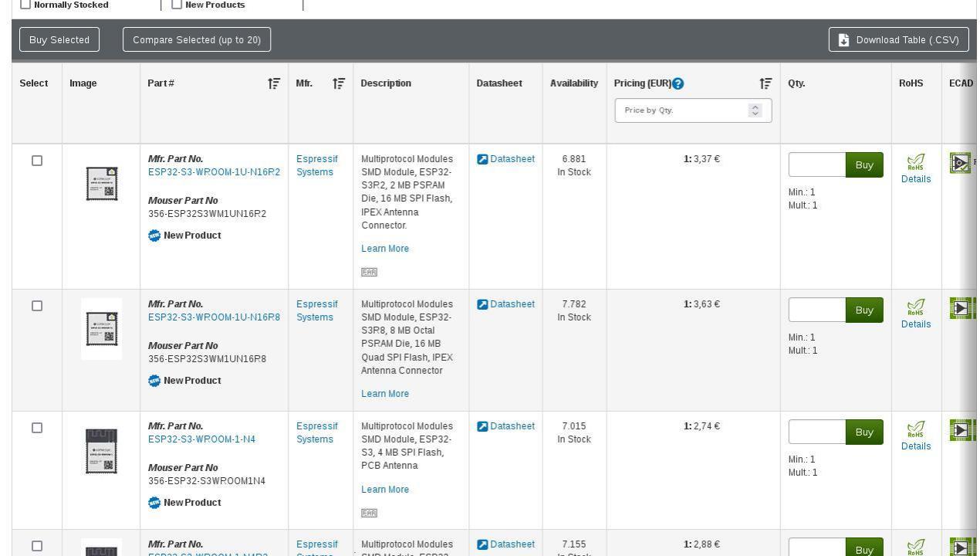This screenshot has width=980, height=556.
Task: Click datasheet icon for ESP32-S3-WROOM-1-N4
Action: tap(482, 426)
